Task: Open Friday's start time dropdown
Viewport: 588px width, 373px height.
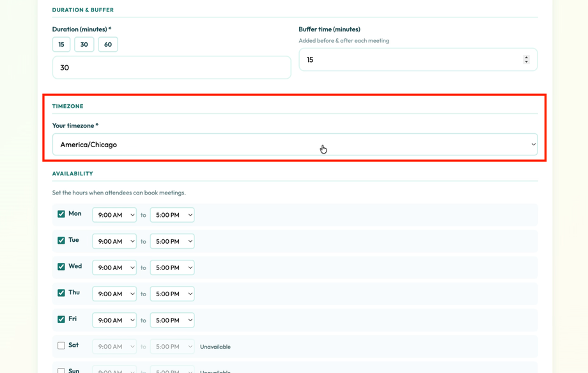Action: (x=114, y=320)
